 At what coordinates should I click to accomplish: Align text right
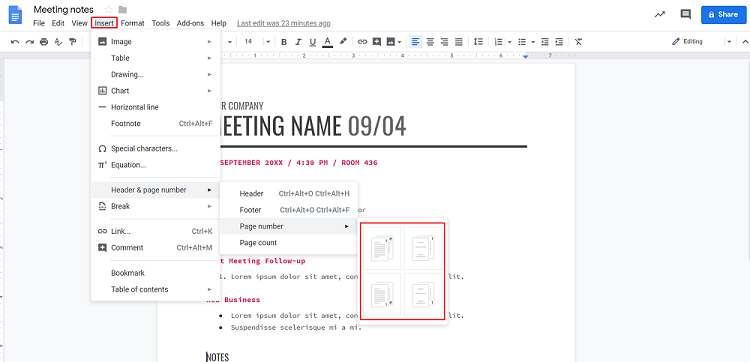click(444, 42)
